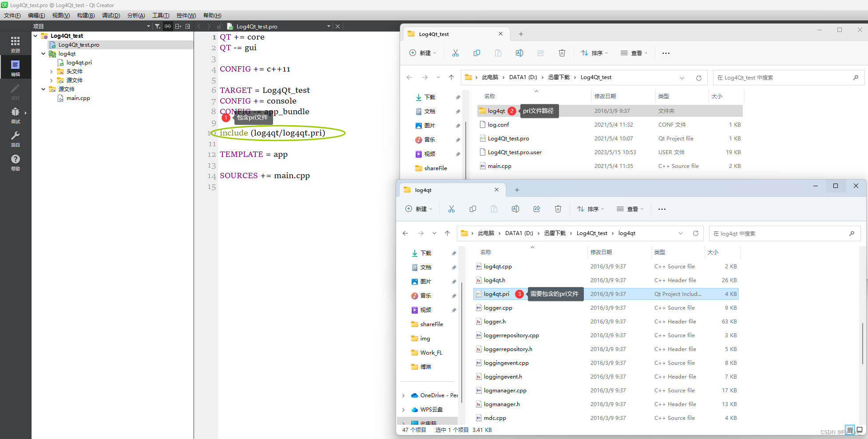This screenshot has width=868, height=439.
Task: Open the Design mode icon in sidebar
Action: pyautogui.click(x=16, y=91)
